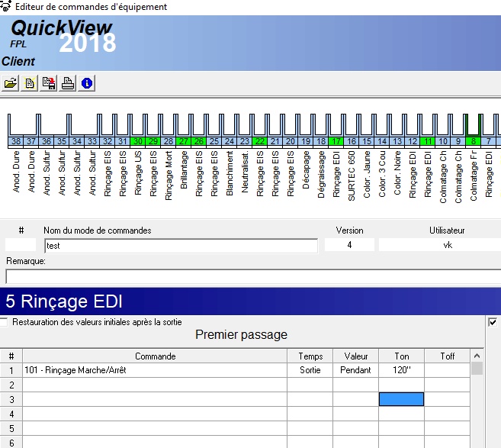Save the command mode with the floppy-disk icon
Screen dimensions: 501x448
point(49,83)
